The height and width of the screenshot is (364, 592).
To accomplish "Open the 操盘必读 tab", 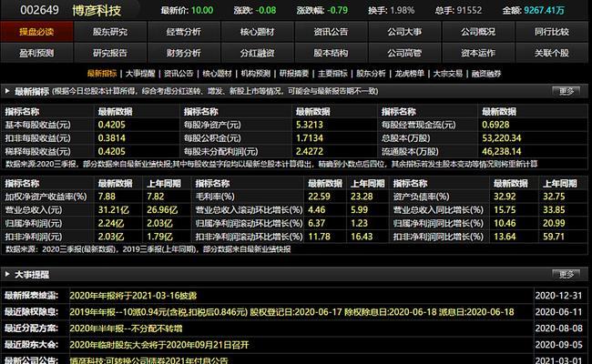I will pyautogui.click(x=36, y=32).
